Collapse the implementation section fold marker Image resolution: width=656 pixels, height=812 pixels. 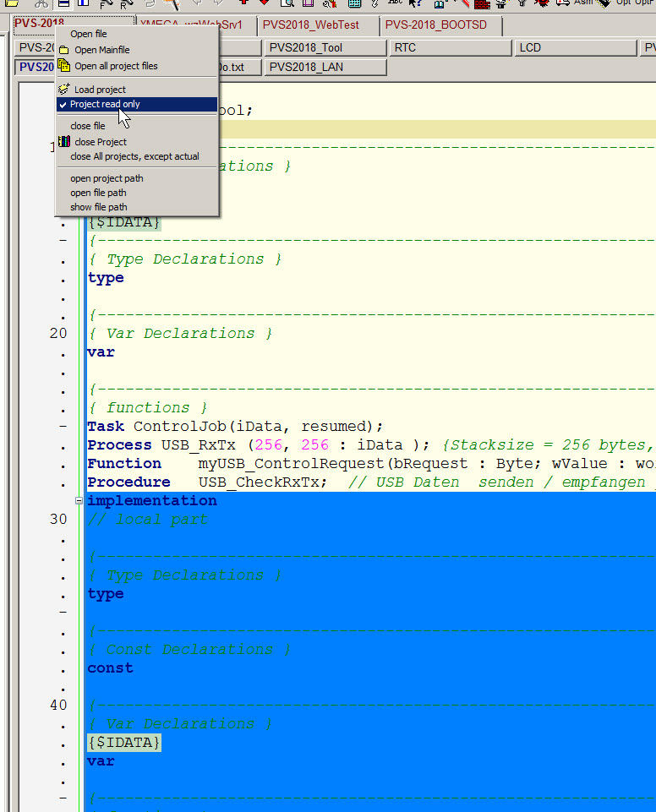[x=79, y=501]
